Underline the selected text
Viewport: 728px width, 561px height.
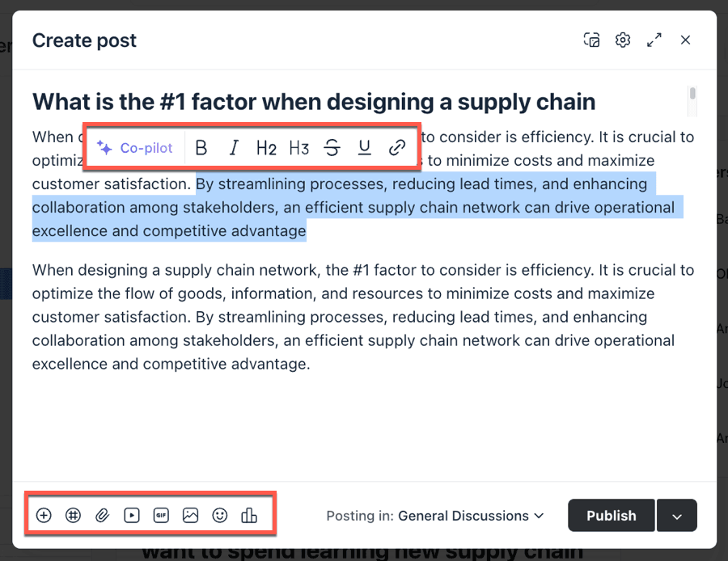pyautogui.click(x=365, y=148)
